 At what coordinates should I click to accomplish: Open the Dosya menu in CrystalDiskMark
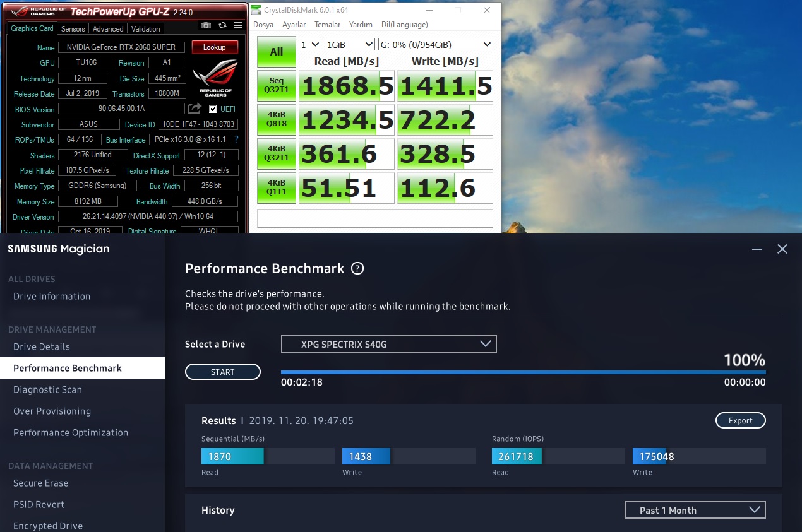[263, 25]
